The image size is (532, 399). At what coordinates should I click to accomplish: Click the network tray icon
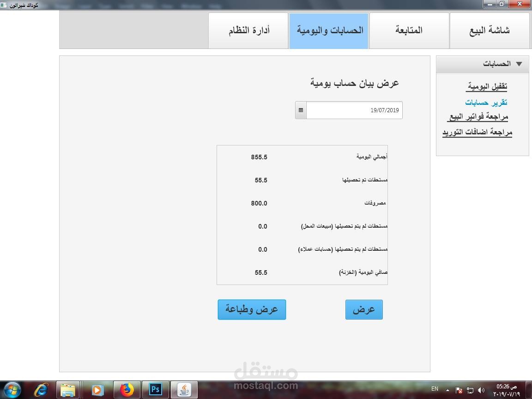(x=470, y=390)
